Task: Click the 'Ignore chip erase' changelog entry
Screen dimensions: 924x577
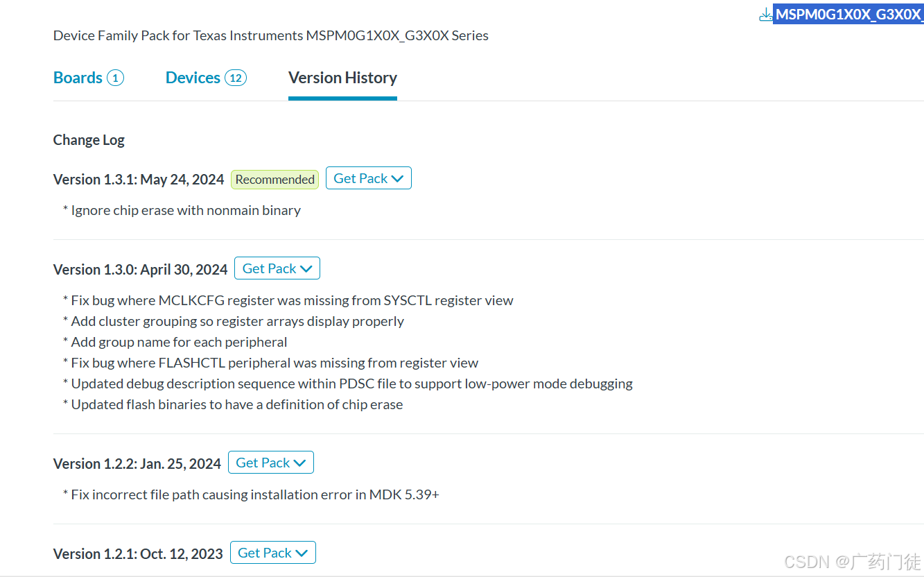Action: point(186,210)
